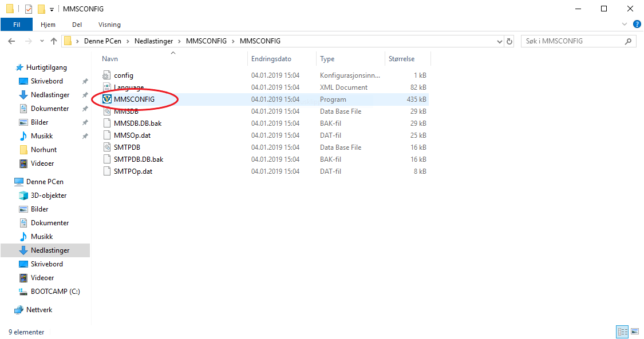The width and height of the screenshot is (644, 339).
Task: Switch to large icons view layout
Action: [635, 332]
